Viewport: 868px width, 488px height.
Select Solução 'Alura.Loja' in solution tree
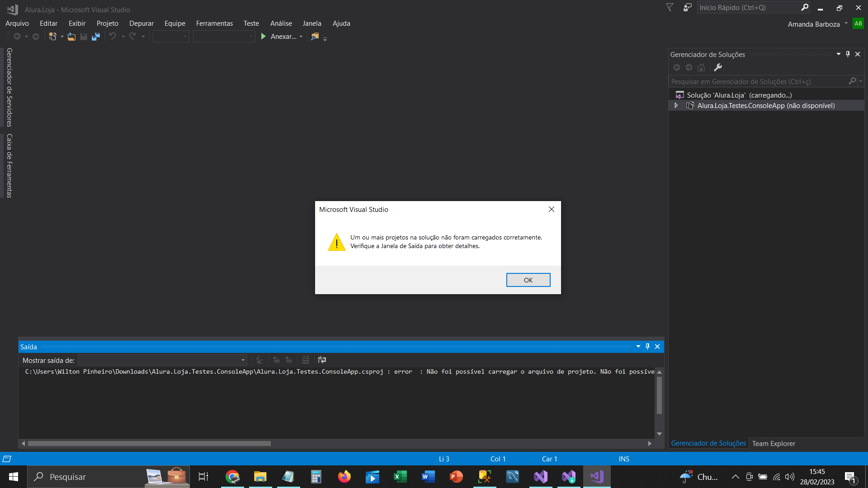pyautogui.click(x=739, y=95)
